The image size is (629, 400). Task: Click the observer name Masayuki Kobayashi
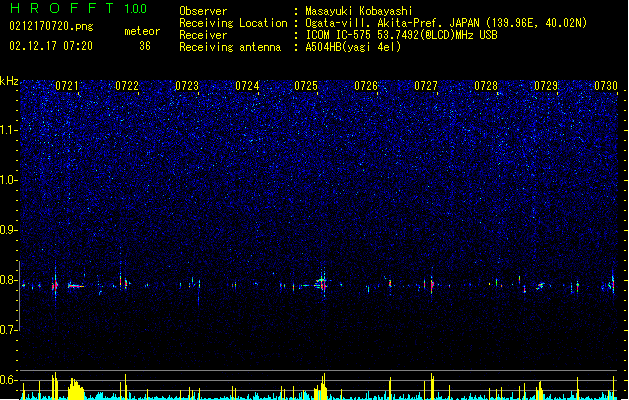pos(359,11)
